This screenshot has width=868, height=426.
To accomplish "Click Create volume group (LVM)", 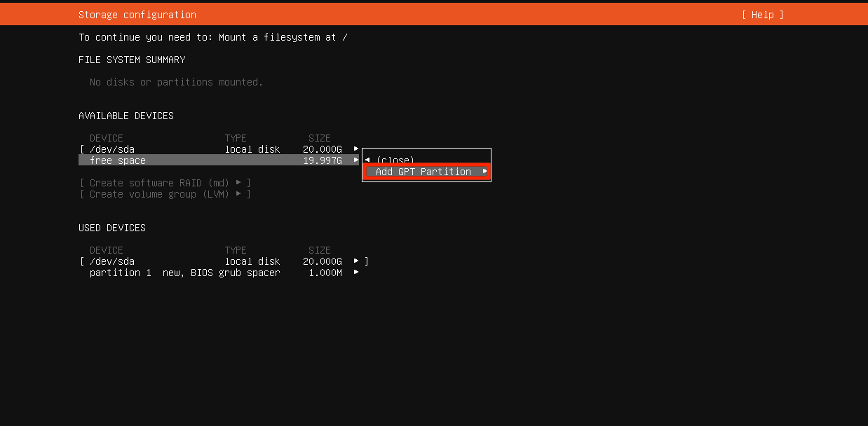I will 165,194.
